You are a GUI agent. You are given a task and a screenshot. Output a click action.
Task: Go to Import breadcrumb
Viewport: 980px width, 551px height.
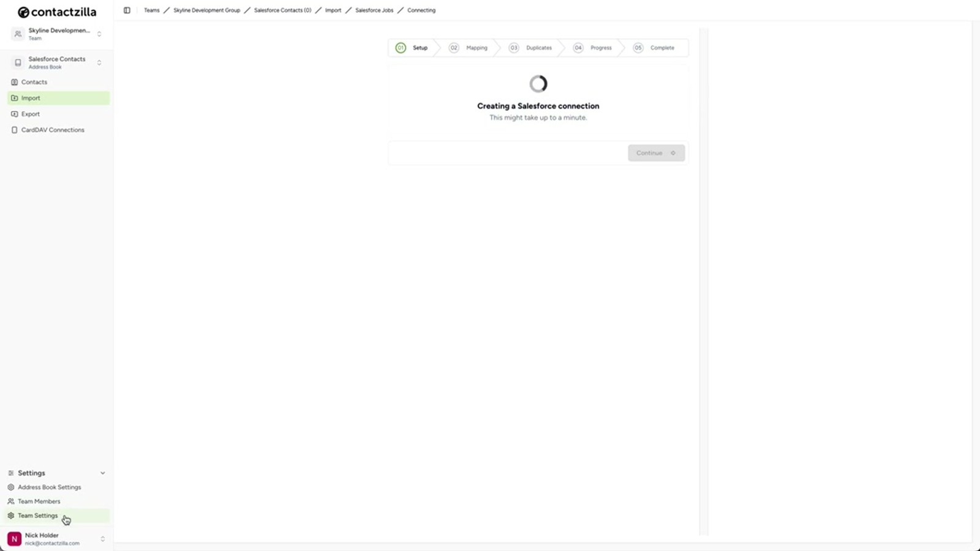[x=333, y=10]
